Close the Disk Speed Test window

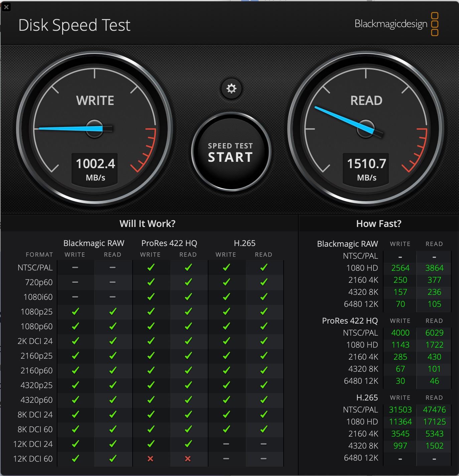pos(6,7)
